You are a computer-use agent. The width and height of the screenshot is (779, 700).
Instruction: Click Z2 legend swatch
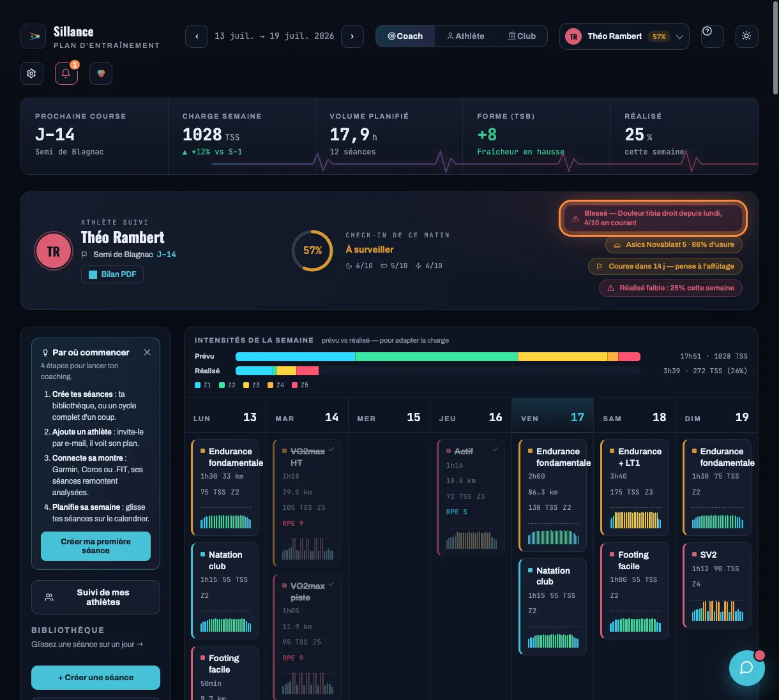tap(222, 385)
